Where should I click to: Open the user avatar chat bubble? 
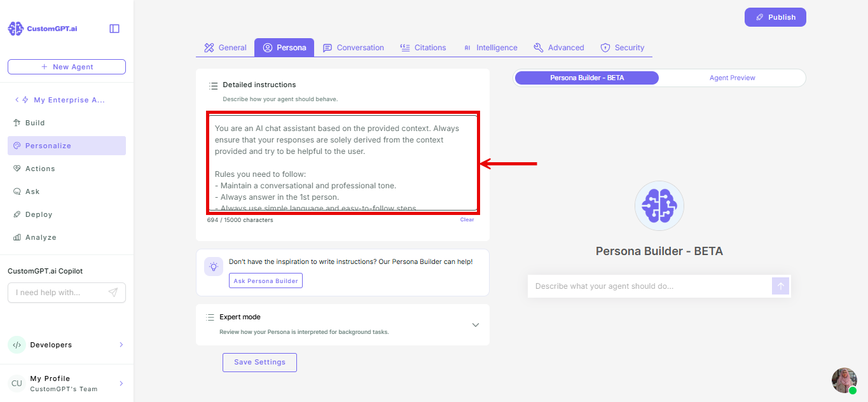pos(844,380)
